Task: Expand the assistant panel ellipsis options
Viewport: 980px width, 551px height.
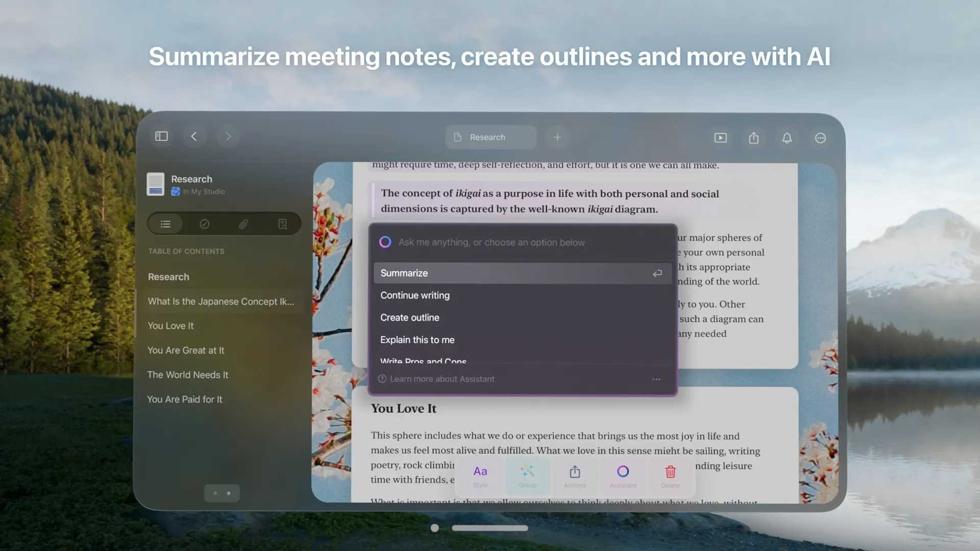Action: pyautogui.click(x=656, y=379)
